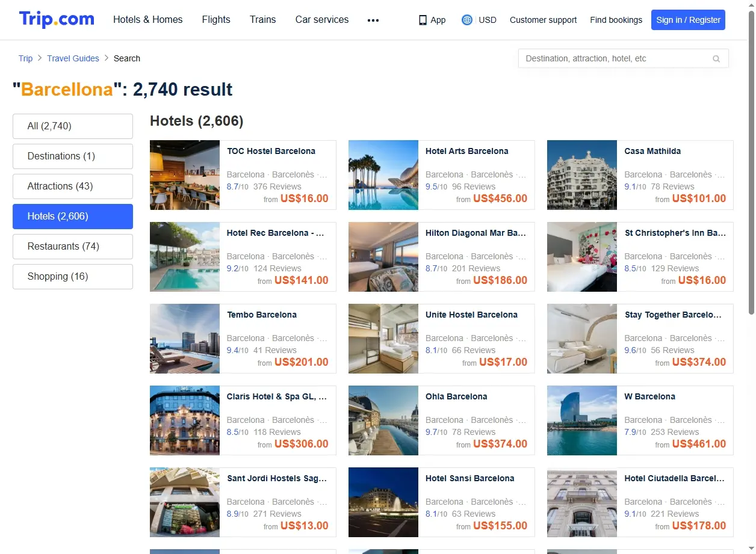Viewport: 756px width, 554px height.
Task: Select the Restaurants (74) filter
Action: coord(73,247)
